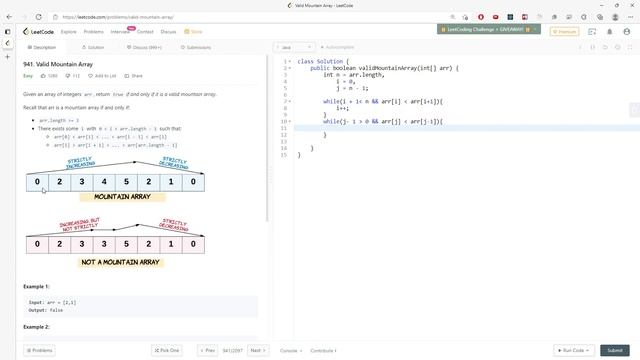The width and height of the screenshot is (640, 360).
Task: Open the Contest nav item
Action: tap(145, 31)
